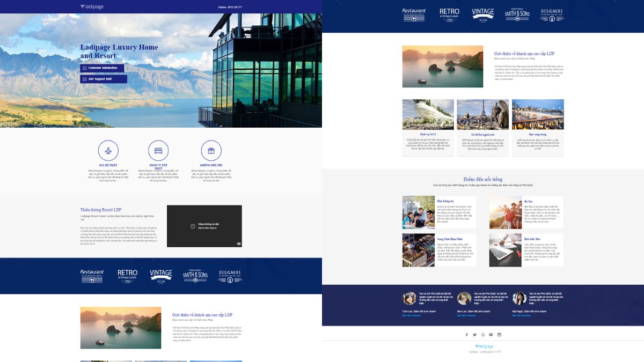Select the bed icon above DỊCH VỤ TỐT NHẤT
Viewport: 644px width, 362px height.
click(x=158, y=151)
